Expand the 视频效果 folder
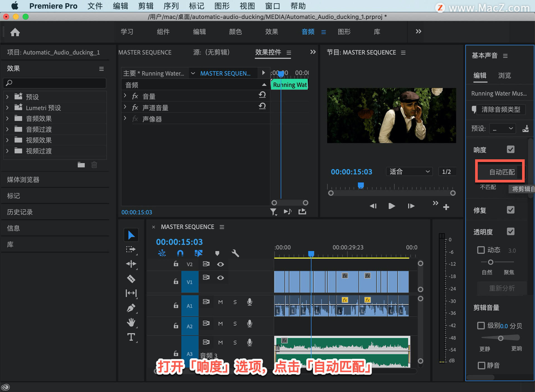 [8, 140]
